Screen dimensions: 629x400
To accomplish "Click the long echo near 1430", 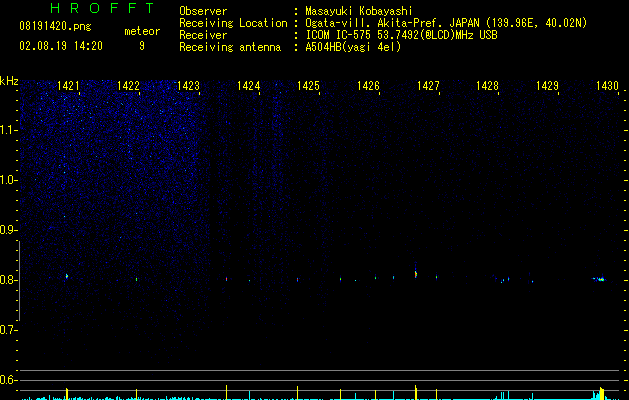I will 600,279.
